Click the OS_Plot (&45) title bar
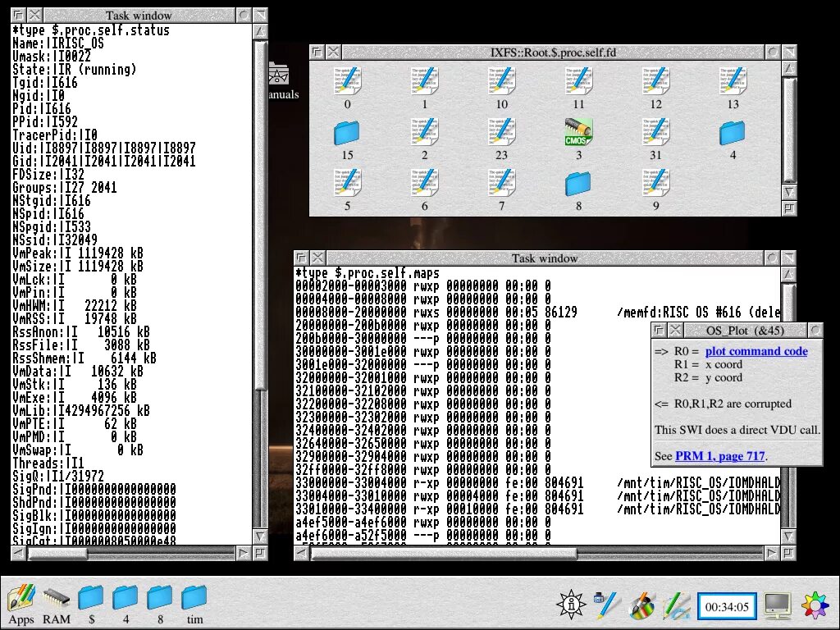The image size is (840, 630). tap(745, 331)
